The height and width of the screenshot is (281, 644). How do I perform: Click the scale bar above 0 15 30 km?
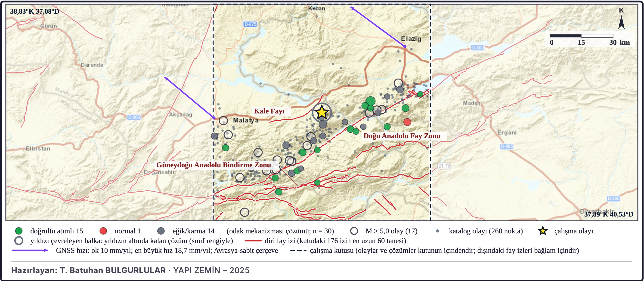[581, 36]
